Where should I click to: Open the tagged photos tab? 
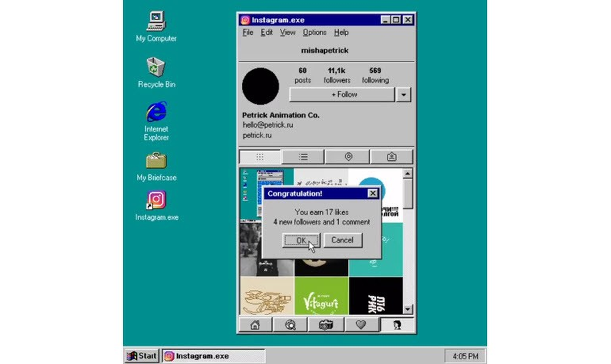392,157
